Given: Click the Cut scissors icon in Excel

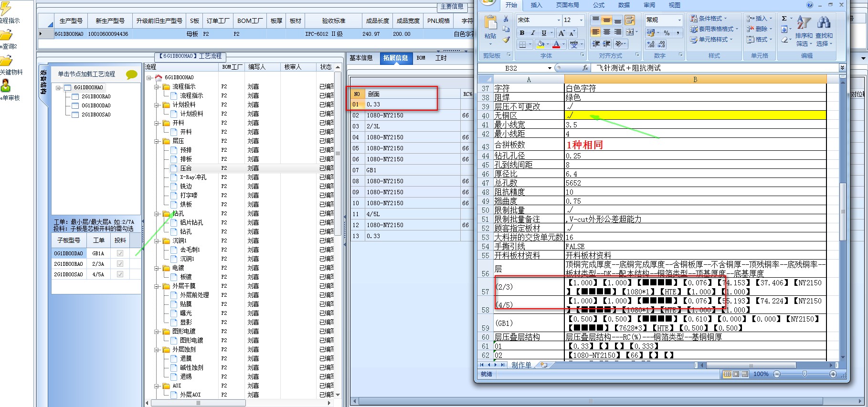Looking at the screenshot, I should pyautogui.click(x=506, y=19).
